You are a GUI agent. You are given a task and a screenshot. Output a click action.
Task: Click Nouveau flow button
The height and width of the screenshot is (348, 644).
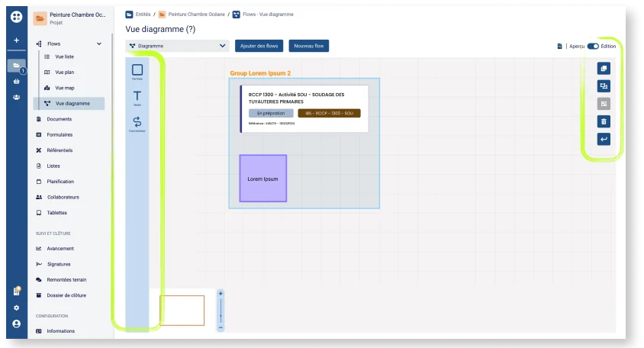click(309, 46)
